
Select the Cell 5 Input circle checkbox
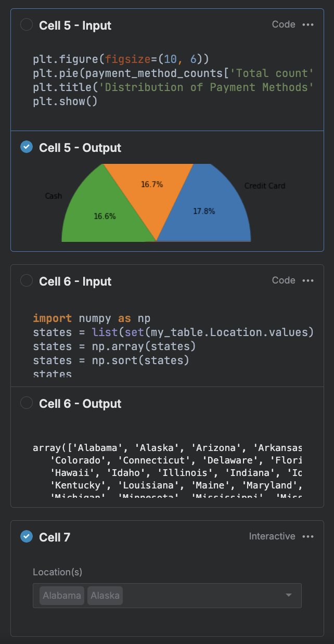pyautogui.click(x=26, y=24)
